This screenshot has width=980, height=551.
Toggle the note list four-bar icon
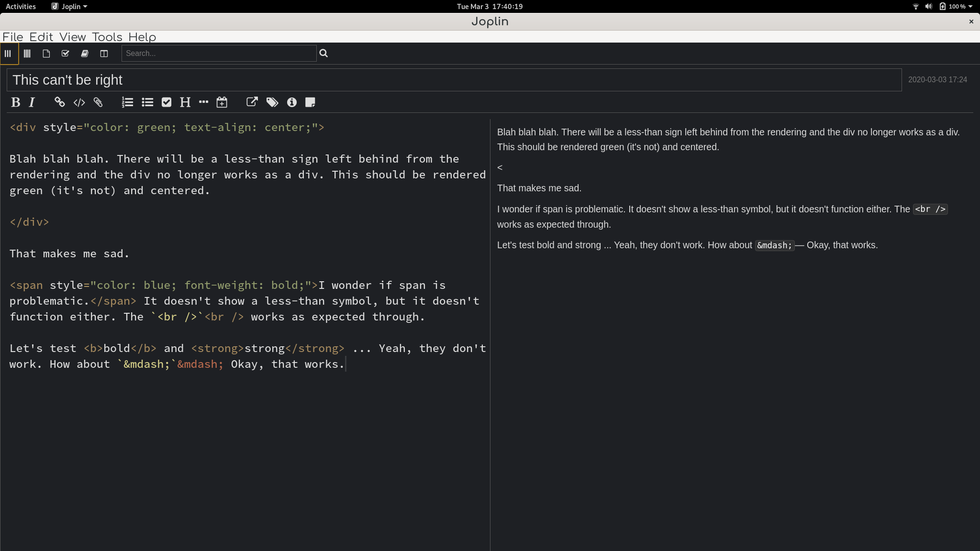coord(27,54)
